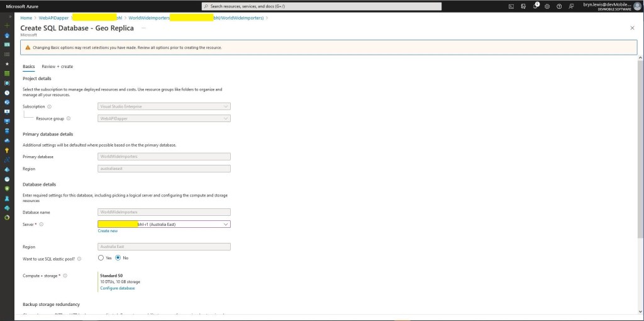Click the Create new server link
This screenshot has width=644, height=321.
click(108, 231)
